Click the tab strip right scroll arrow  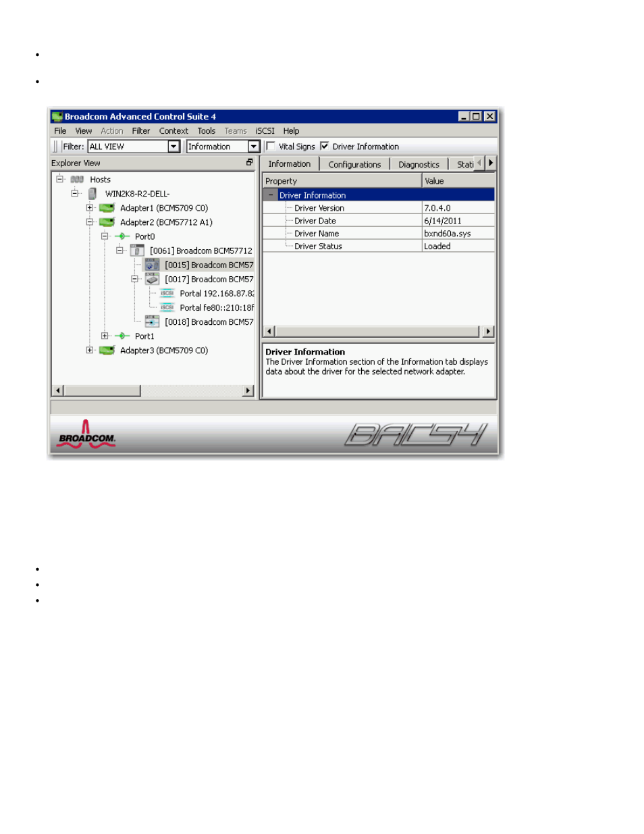point(491,163)
